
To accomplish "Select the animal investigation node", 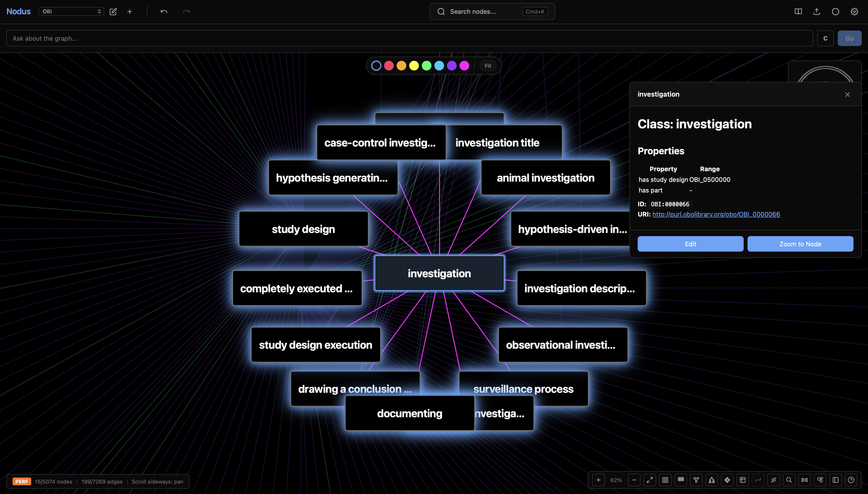I will (x=546, y=178).
